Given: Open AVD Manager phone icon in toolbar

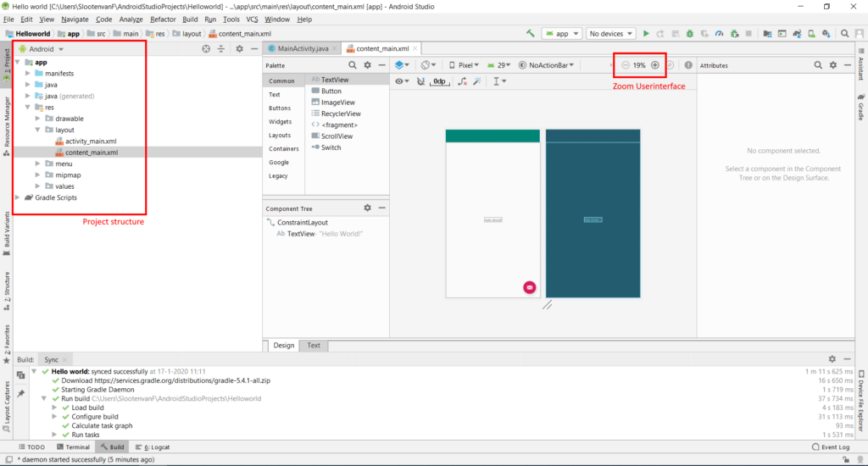Looking at the screenshot, I should (x=811, y=33).
